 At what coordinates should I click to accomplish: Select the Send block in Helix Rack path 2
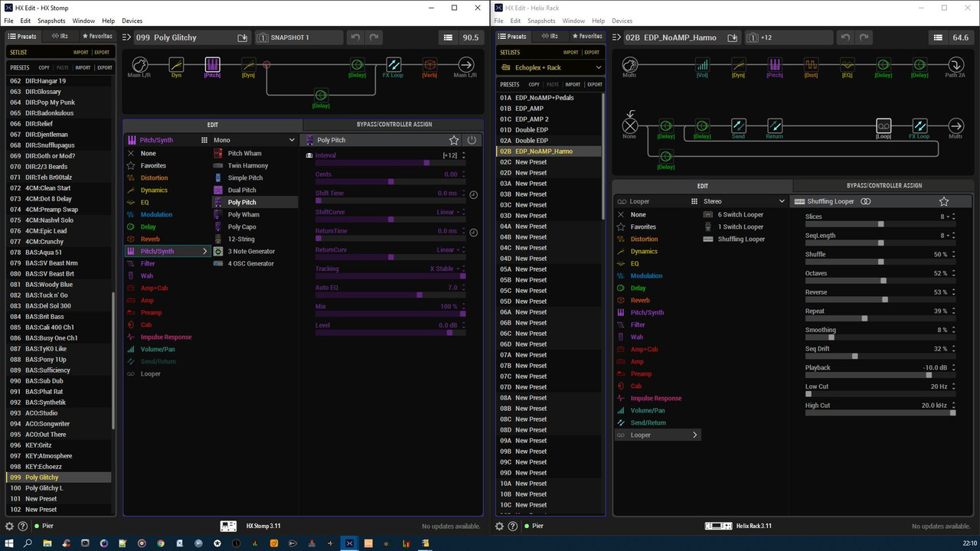738,126
